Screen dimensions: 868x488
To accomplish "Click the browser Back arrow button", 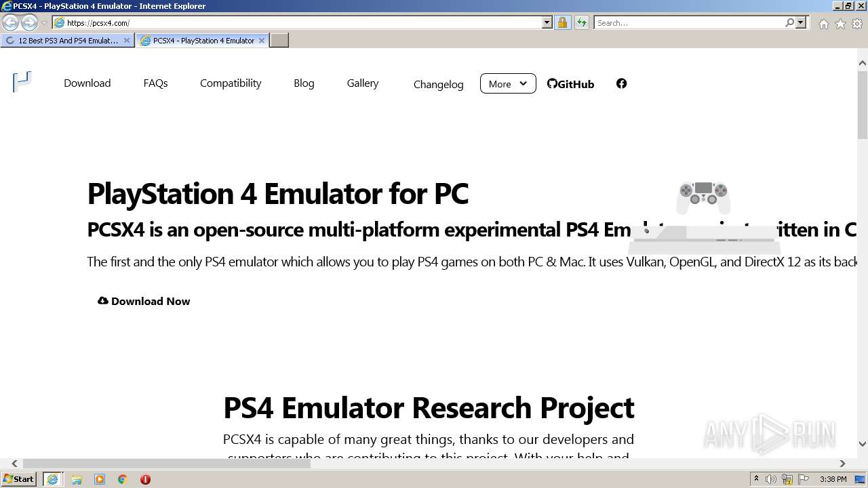I will [10, 23].
